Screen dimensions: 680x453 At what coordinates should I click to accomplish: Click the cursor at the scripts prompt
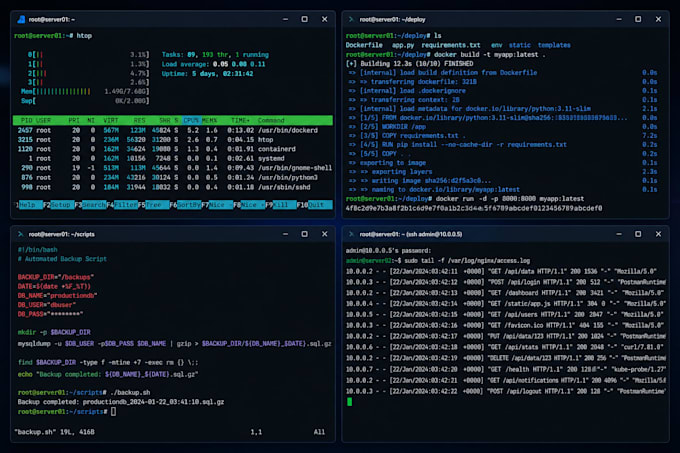pyautogui.click(x=113, y=412)
